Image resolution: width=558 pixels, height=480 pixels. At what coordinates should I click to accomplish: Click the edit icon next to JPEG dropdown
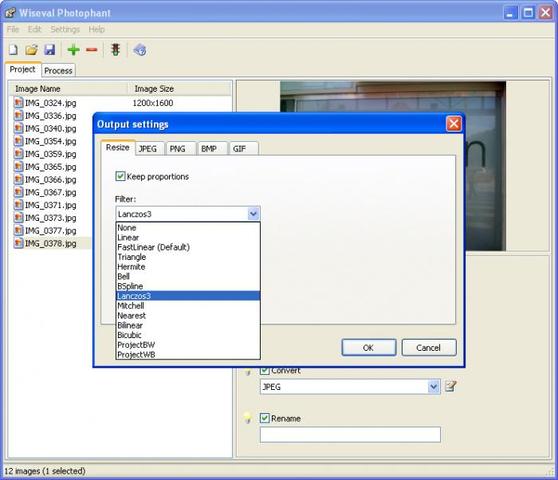(451, 386)
